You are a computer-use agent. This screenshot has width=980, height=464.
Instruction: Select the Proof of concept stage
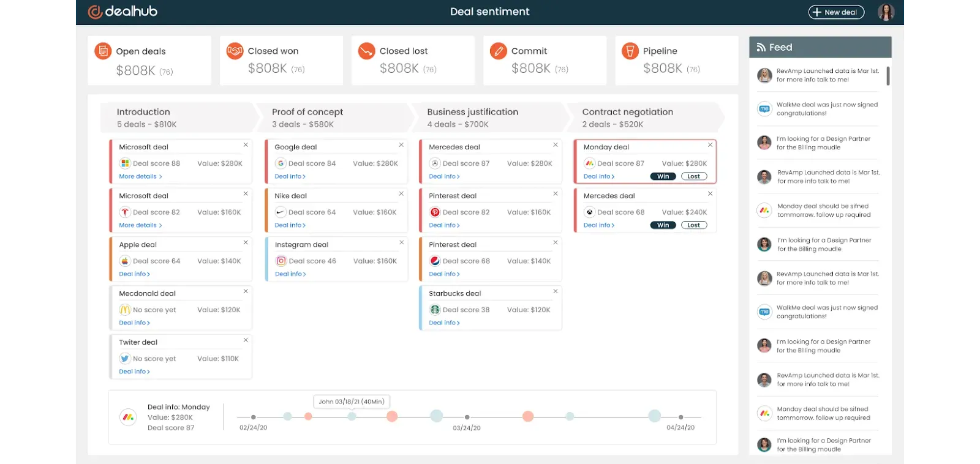pyautogui.click(x=335, y=118)
